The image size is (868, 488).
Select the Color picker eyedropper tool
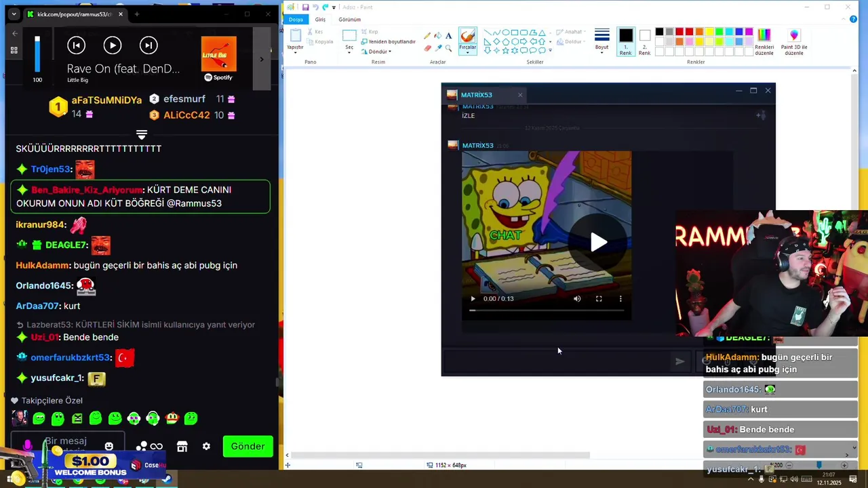point(438,48)
